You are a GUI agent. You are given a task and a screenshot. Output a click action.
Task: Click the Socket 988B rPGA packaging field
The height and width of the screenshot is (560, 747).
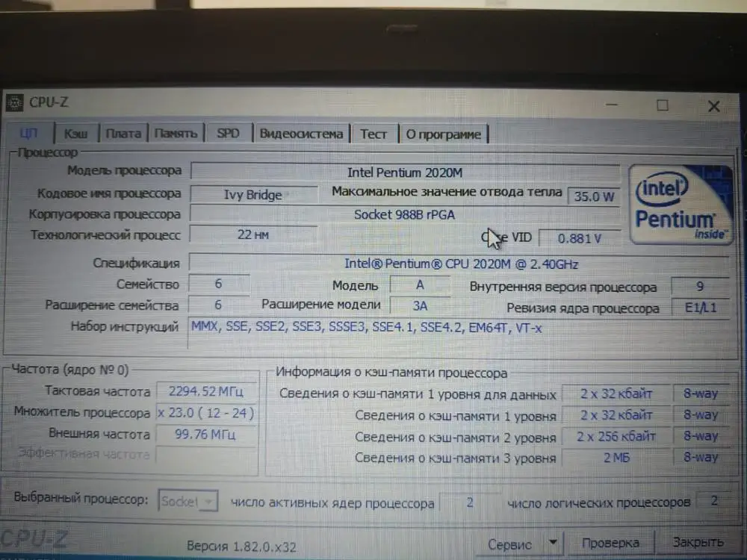(405, 214)
